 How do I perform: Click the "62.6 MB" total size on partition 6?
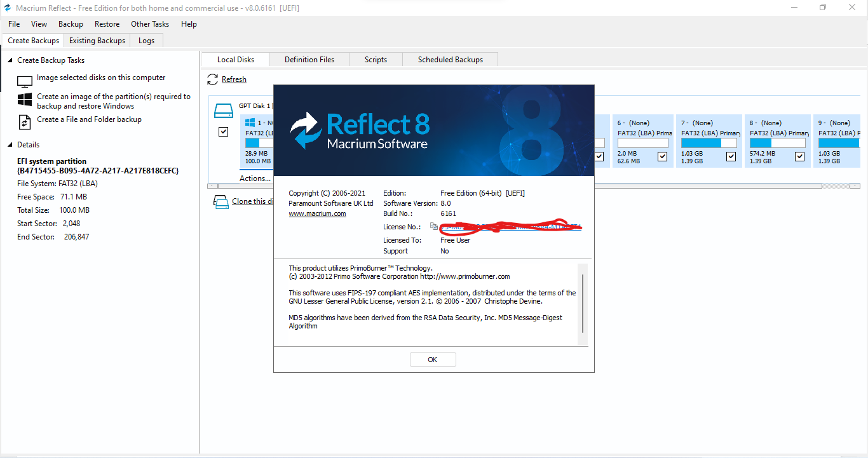click(629, 161)
